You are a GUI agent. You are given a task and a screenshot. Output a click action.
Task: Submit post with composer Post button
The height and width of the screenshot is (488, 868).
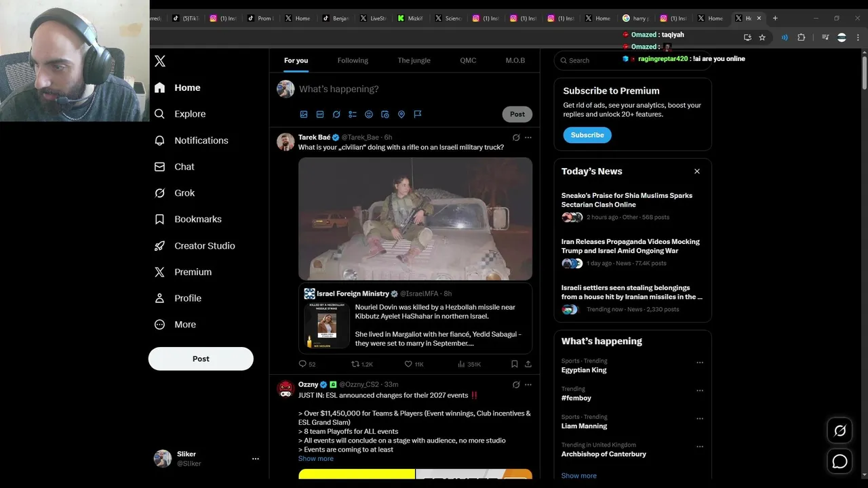(x=517, y=114)
